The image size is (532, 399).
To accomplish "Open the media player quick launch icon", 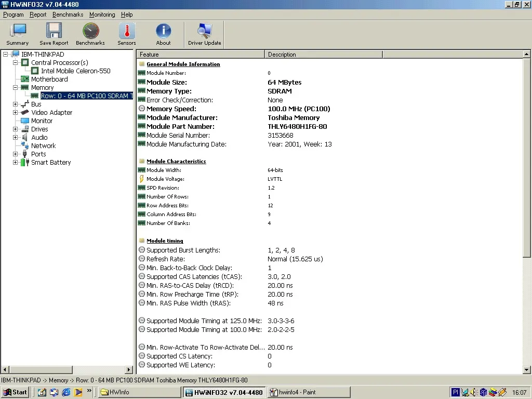I will pos(78,392).
